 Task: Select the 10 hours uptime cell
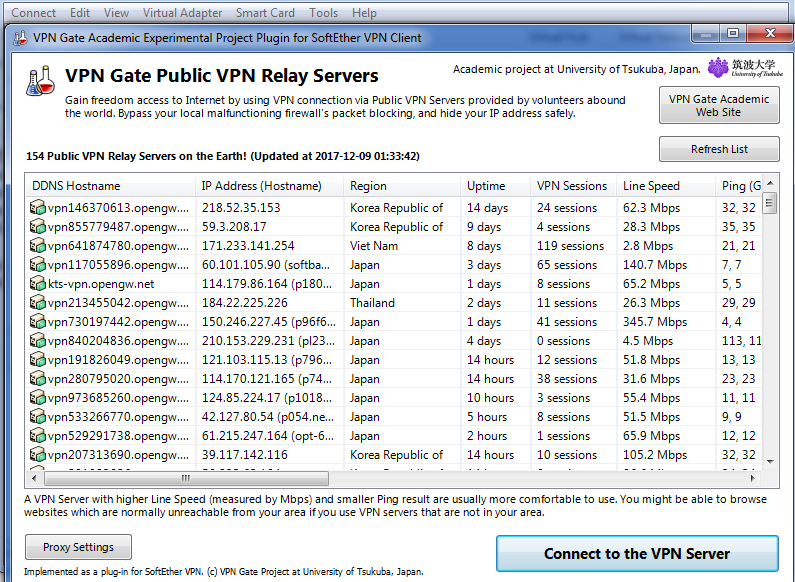[x=490, y=398]
